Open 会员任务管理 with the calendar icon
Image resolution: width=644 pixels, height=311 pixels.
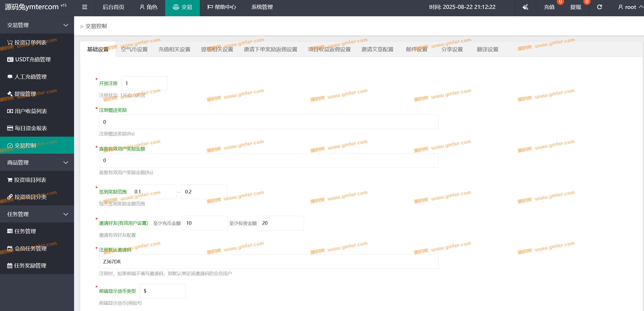pos(31,249)
